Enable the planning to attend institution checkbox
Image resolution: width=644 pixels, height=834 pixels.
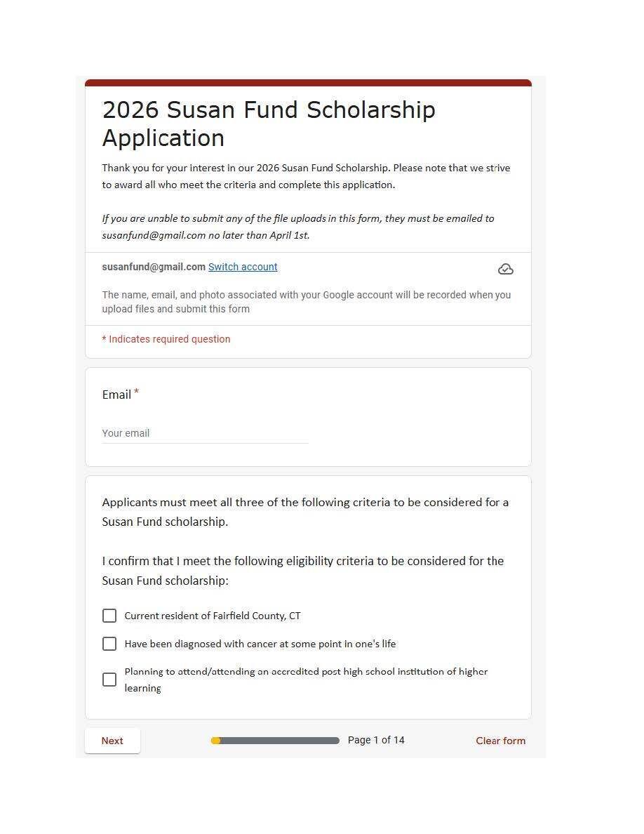pos(109,680)
